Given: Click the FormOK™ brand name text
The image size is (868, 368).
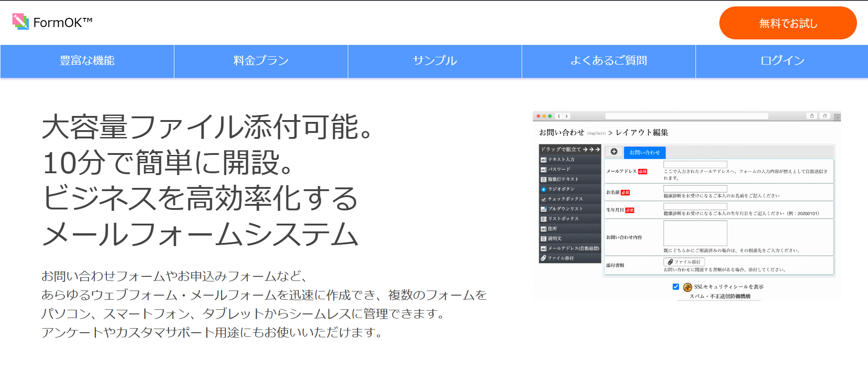Looking at the screenshot, I should coord(63,22).
